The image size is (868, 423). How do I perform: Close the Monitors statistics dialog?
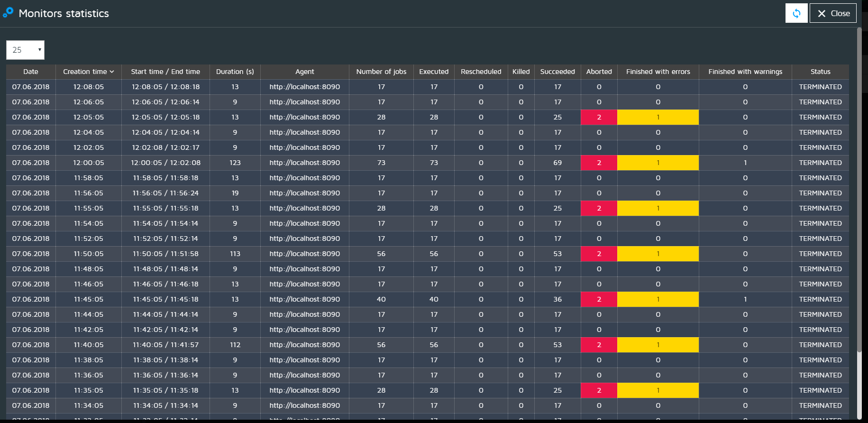pos(833,13)
